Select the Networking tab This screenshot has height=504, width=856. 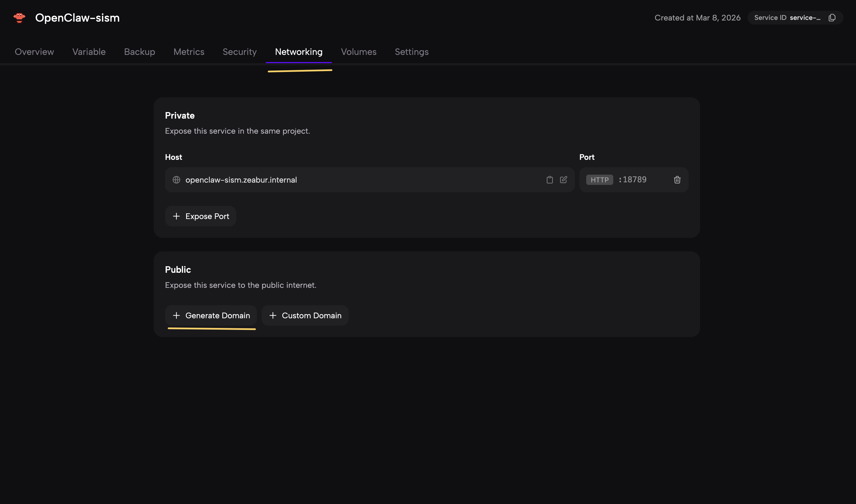click(299, 51)
